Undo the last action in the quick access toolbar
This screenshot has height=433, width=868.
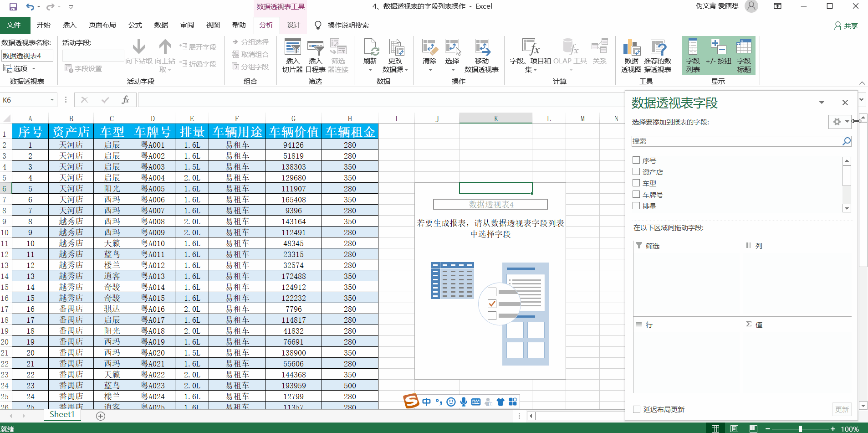tap(30, 7)
